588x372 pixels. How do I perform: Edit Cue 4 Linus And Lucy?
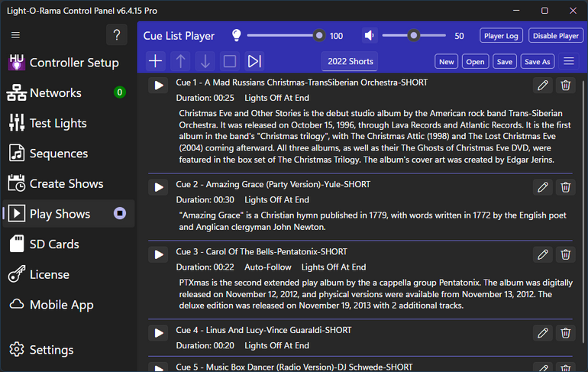point(543,333)
